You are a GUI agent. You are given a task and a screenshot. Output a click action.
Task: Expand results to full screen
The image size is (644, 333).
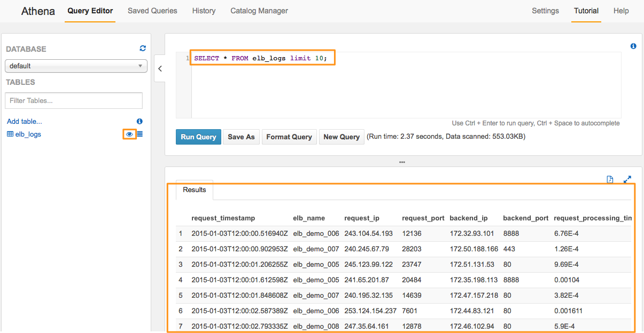coord(628,180)
